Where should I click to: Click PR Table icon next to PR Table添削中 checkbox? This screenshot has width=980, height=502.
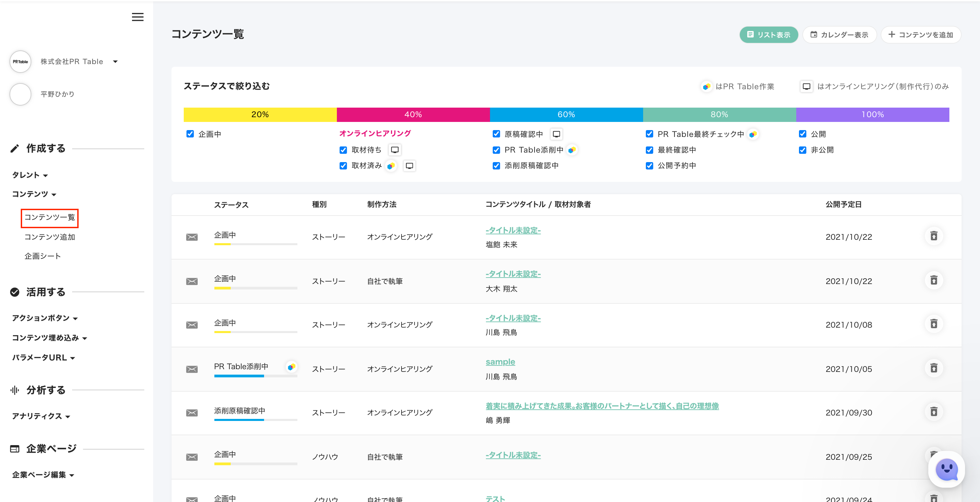[571, 150]
